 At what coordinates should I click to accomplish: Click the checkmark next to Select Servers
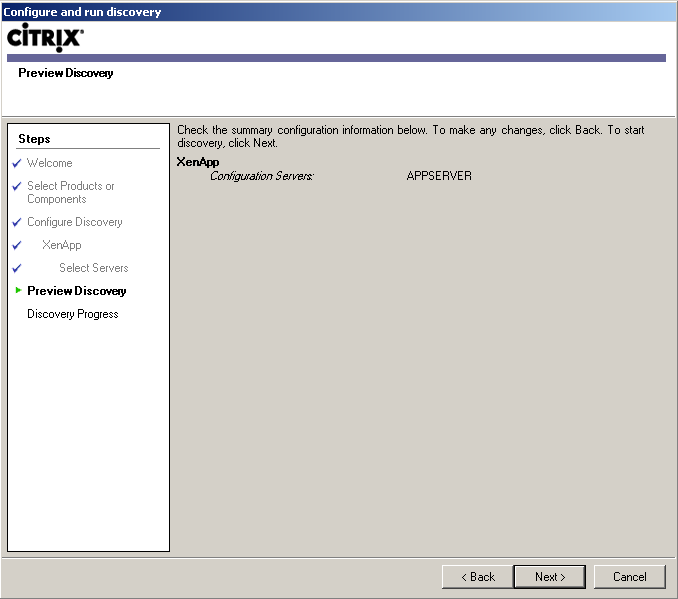[x=17, y=268]
